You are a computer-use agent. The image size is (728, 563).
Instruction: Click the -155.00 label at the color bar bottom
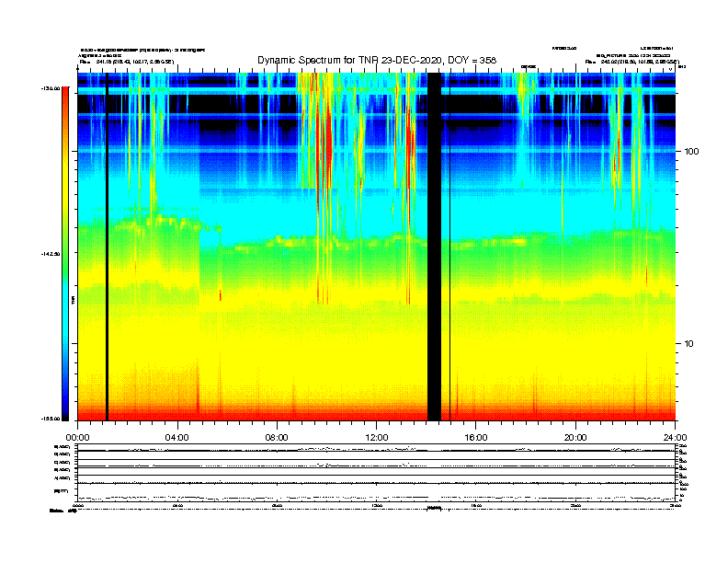point(51,419)
